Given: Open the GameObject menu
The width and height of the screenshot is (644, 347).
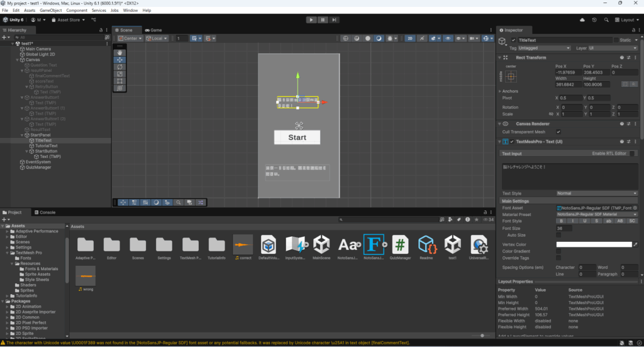Looking at the screenshot, I should coord(50,10).
